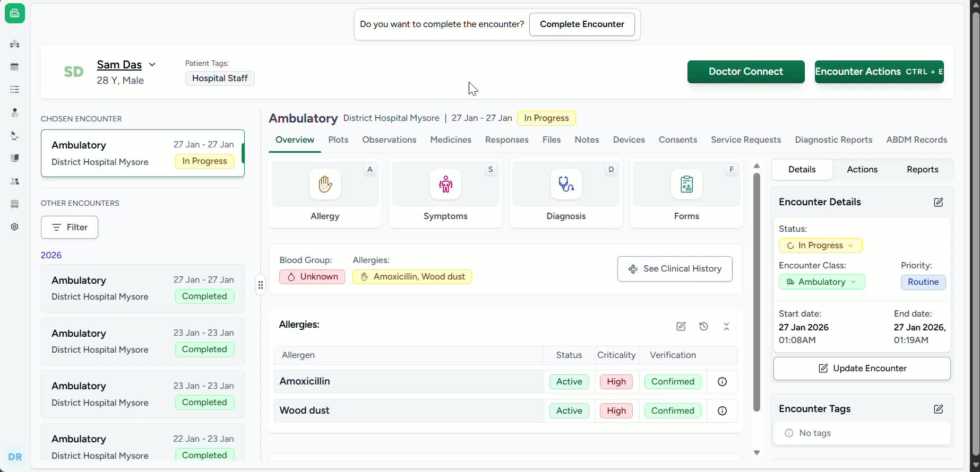Open the users group icon in sidebar
The height and width of the screenshot is (472, 980).
click(15, 181)
